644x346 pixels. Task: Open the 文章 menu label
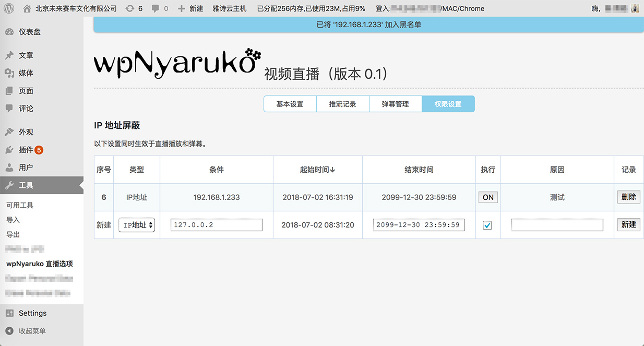pos(26,55)
